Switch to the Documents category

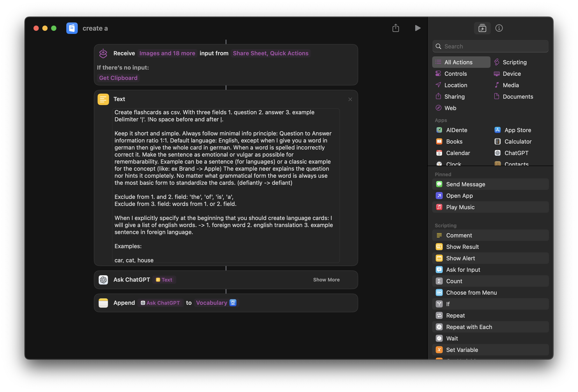point(518,96)
